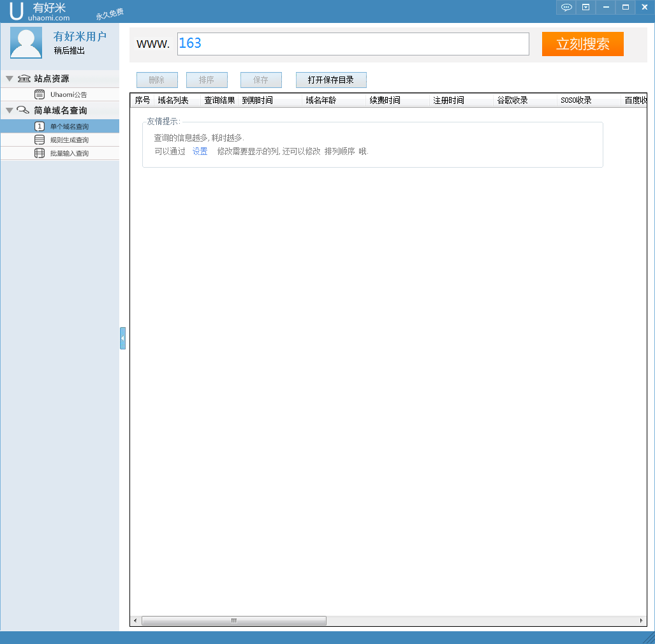The height and width of the screenshot is (644, 655).
Task: Click the 站点资源 building icon
Action: coord(24,78)
